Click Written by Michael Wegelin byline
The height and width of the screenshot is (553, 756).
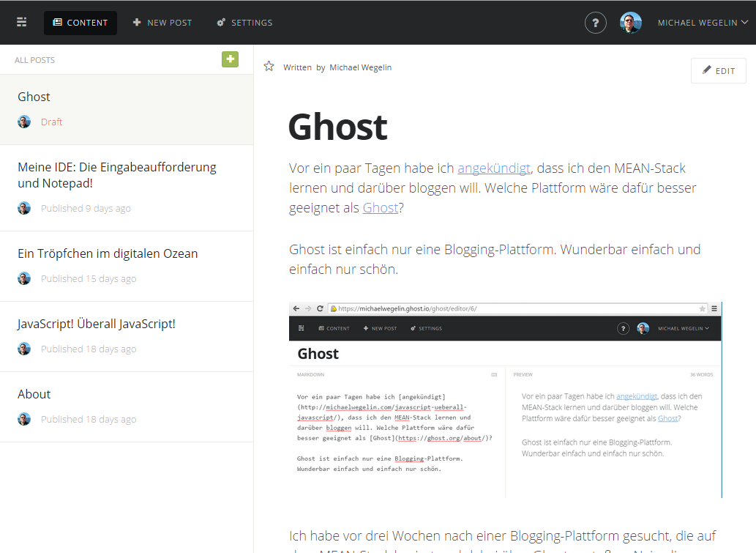click(x=337, y=67)
